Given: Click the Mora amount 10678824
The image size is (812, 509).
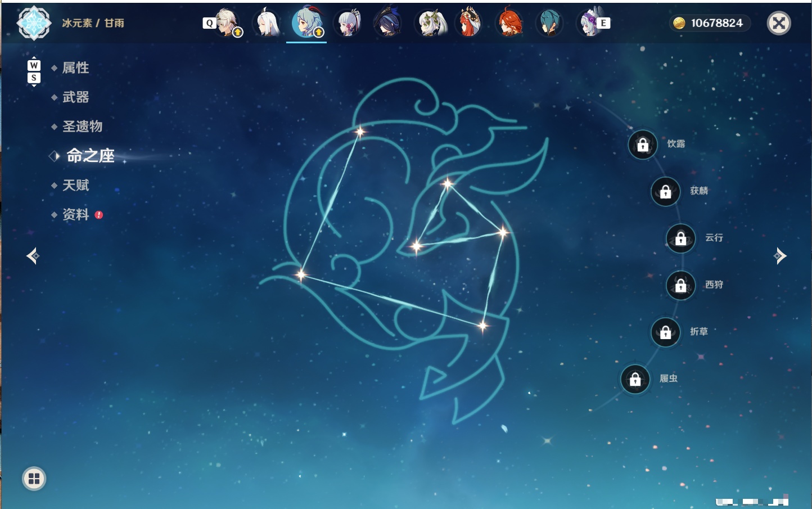Looking at the screenshot, I should [x=717, y=23].
